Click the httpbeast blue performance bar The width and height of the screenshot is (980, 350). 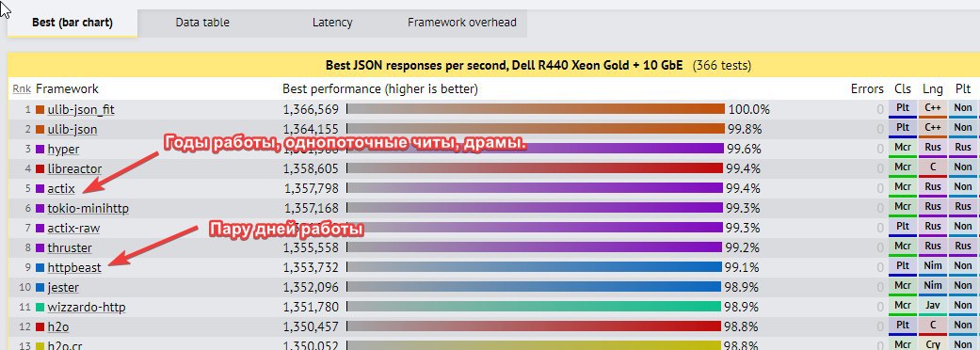coord(534,267)
